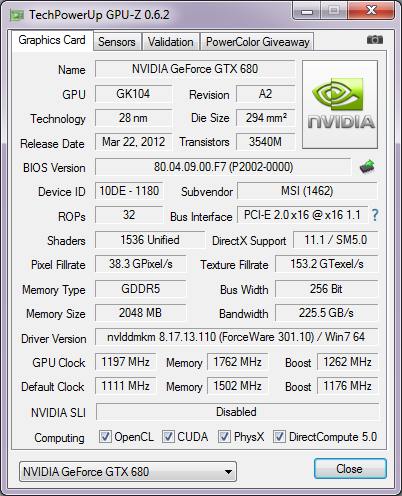The width and height of the screenshot is (402, 496).
Task: Toggle the OpenCL checkbox
Action: click(105, 436)
